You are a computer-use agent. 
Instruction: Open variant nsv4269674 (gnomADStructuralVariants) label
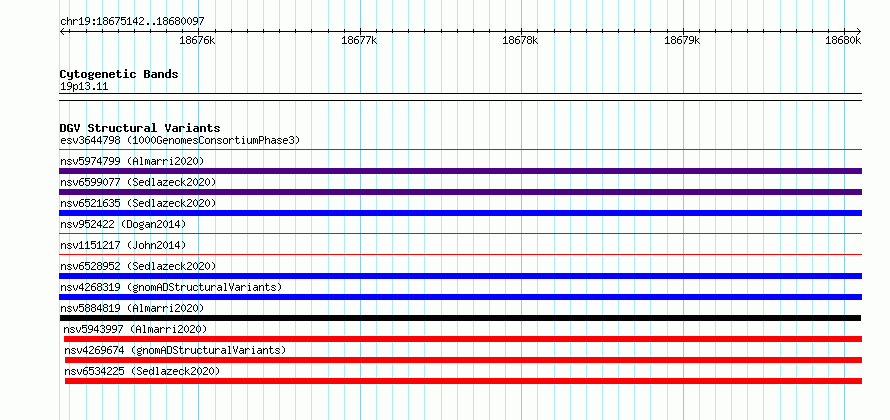(x=175, y=350)
